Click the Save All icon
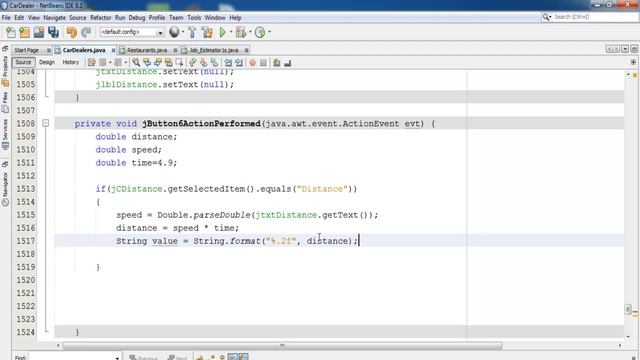This screenshot has width=640, height=360. click(x=53, y=32)
